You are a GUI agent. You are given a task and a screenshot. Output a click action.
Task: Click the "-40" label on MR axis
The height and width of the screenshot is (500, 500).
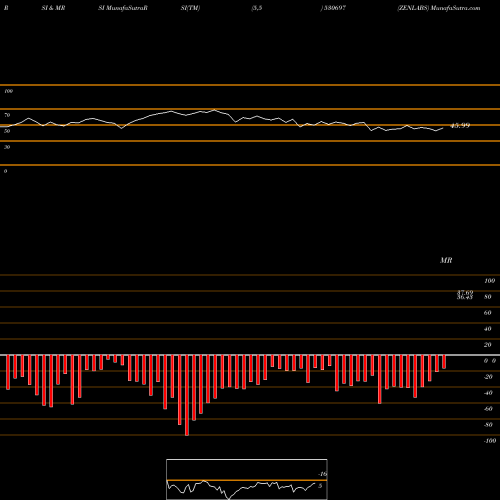(488, 393)
